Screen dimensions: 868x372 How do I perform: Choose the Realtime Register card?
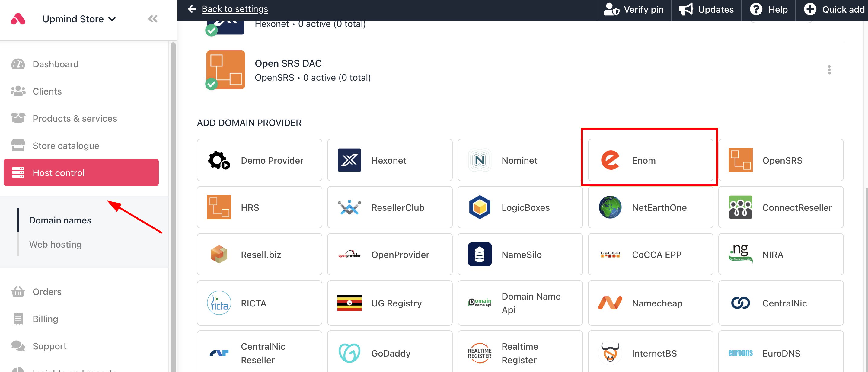point(520,351)
